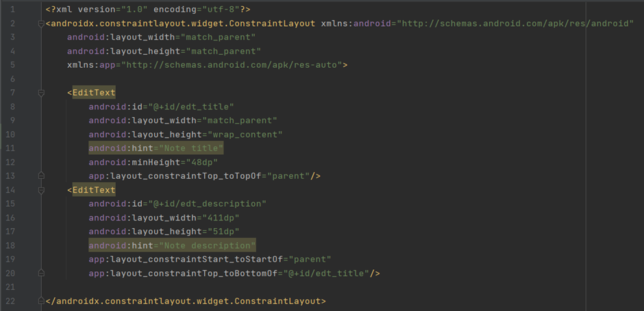Collapse the ConstraintLayout root fold on line 2

41,23
